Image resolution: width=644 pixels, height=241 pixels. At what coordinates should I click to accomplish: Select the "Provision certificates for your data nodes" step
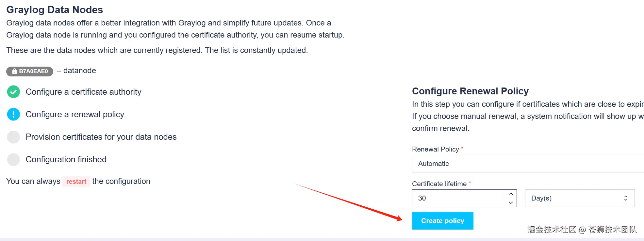[x=101, y=137]
